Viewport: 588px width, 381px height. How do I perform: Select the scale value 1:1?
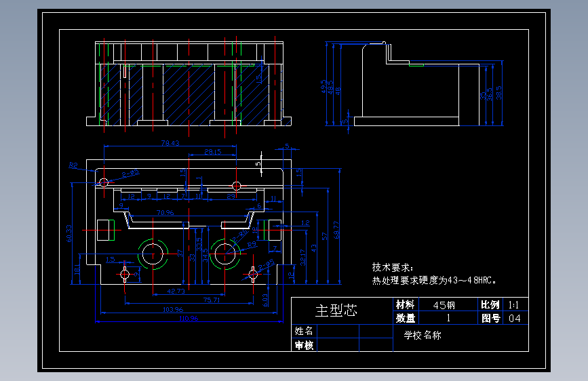[x=514, y=305]
